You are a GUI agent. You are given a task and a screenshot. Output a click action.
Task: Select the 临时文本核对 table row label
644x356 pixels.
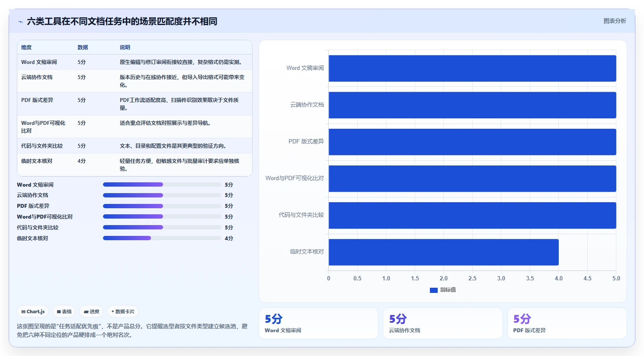click(x=37, y=161)
